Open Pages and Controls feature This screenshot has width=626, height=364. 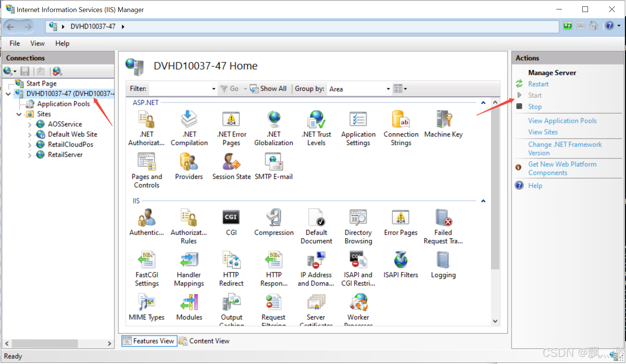click(x=147, y=171)
